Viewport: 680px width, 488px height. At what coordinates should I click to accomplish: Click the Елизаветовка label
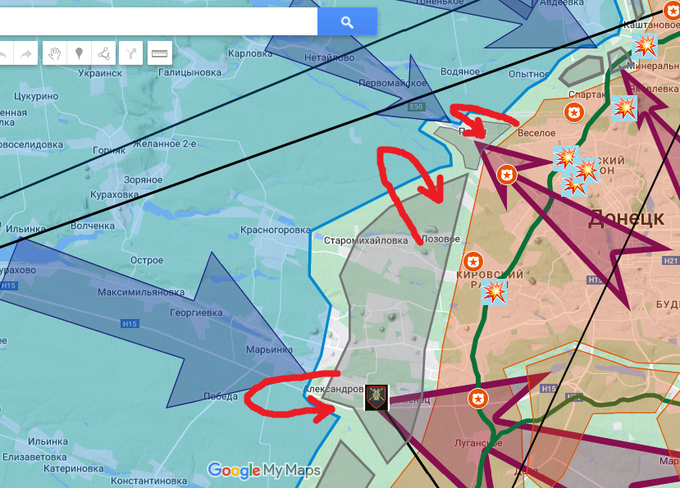click(x=34, y=457)
